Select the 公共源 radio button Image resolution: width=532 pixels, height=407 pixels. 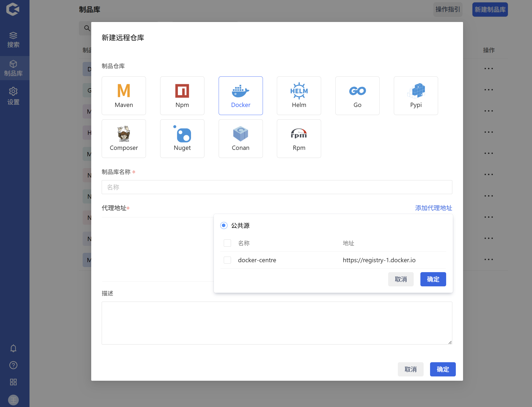click(x=224, y=225)
